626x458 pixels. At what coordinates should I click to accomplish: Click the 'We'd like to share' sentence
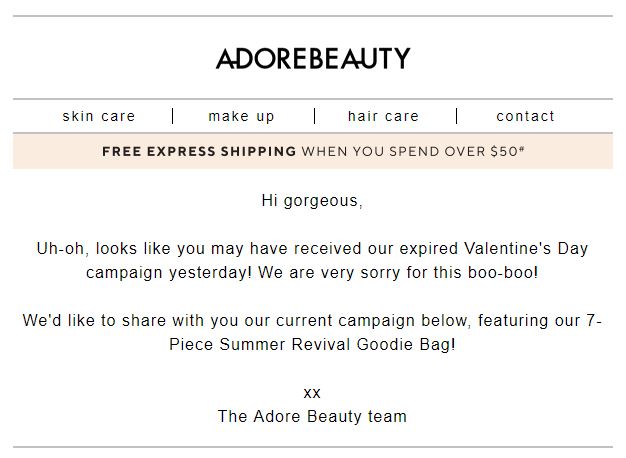(312, 332)
